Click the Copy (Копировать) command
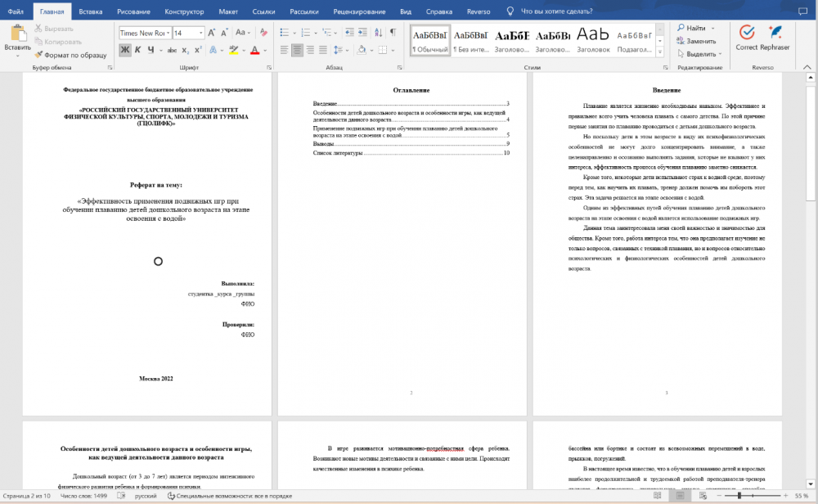The width and height of the screenshot is (818, 504). (58, 42)
